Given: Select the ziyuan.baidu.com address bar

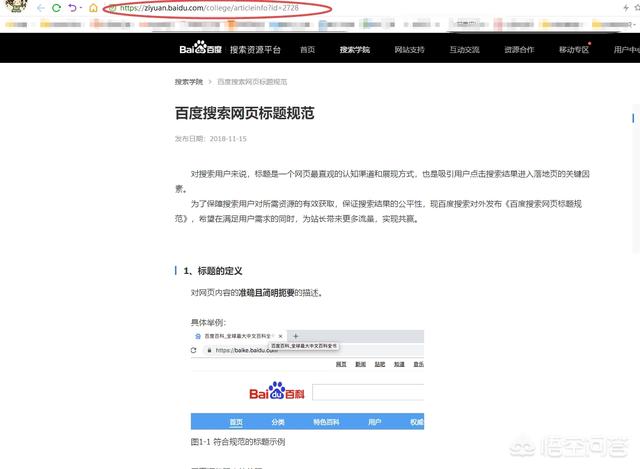Looking at the screenshot, I should point(200,8).
